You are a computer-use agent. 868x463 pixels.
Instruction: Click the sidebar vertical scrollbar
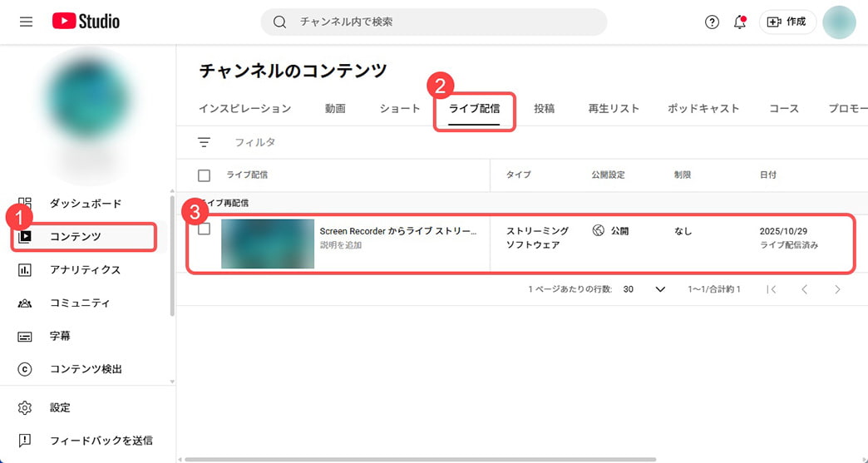click(172, 255)
